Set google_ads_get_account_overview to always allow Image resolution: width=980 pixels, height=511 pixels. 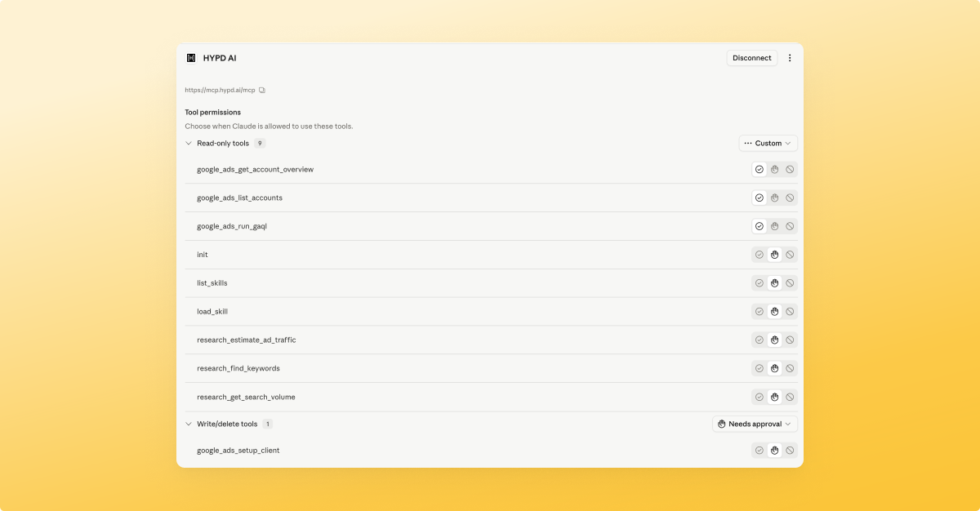pos(759,169)
